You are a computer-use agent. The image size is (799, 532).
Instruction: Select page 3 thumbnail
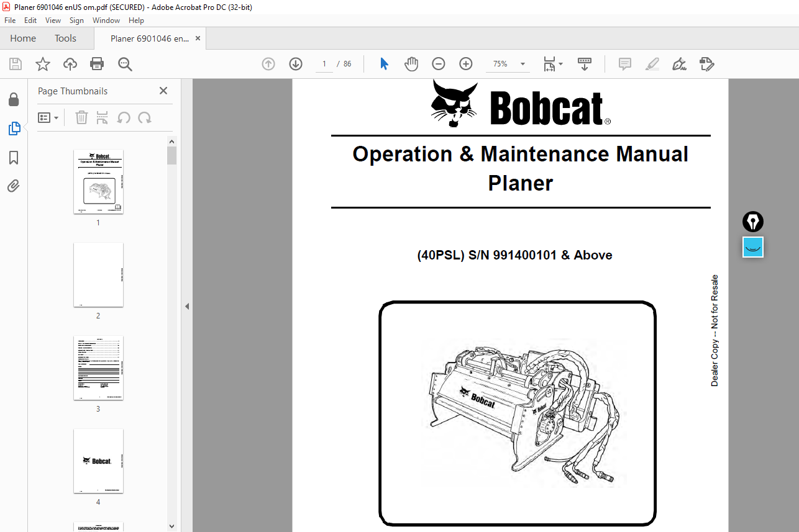pos(98,368)
